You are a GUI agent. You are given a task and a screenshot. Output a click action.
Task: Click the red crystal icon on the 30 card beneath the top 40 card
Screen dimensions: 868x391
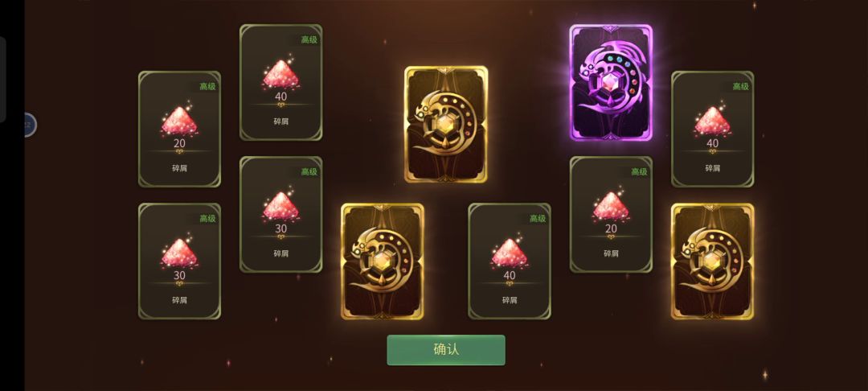click(280, 206)
